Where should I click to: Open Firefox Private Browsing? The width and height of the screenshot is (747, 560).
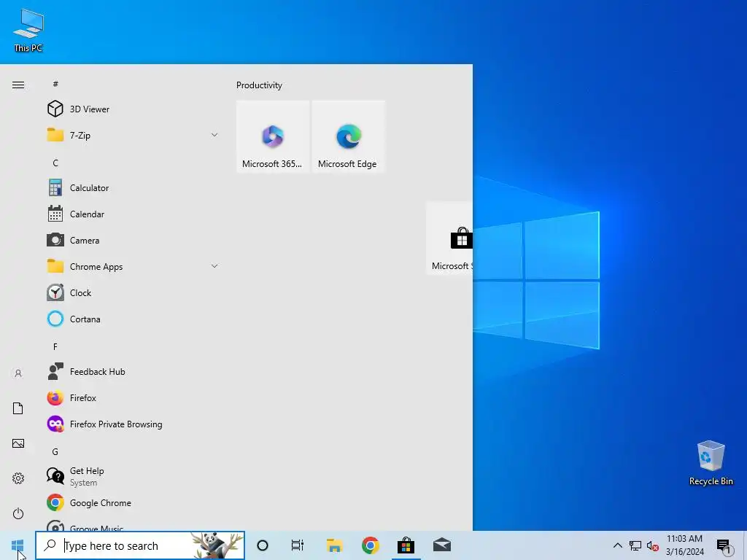[133, 424]
